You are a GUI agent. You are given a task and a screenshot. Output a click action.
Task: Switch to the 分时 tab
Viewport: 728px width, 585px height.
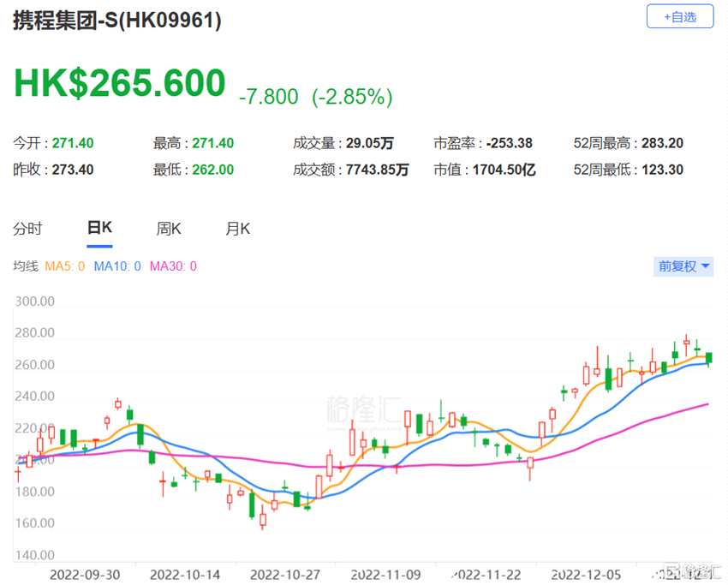pyautogui.click(x=27, y=229)
